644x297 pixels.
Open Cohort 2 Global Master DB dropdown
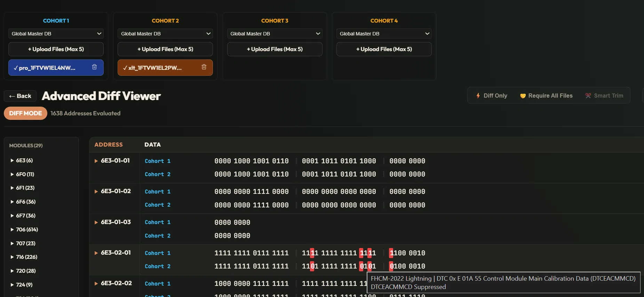[165, 34]
